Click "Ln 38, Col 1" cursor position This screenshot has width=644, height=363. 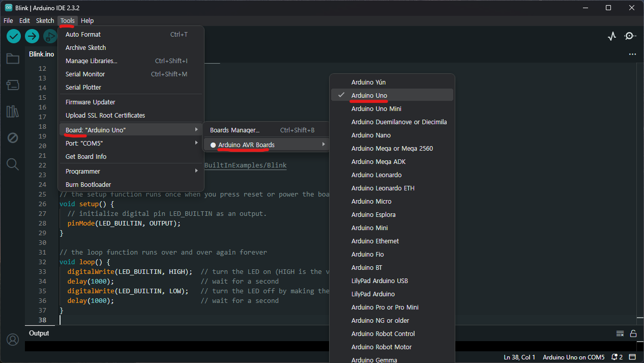coord(519,357)
